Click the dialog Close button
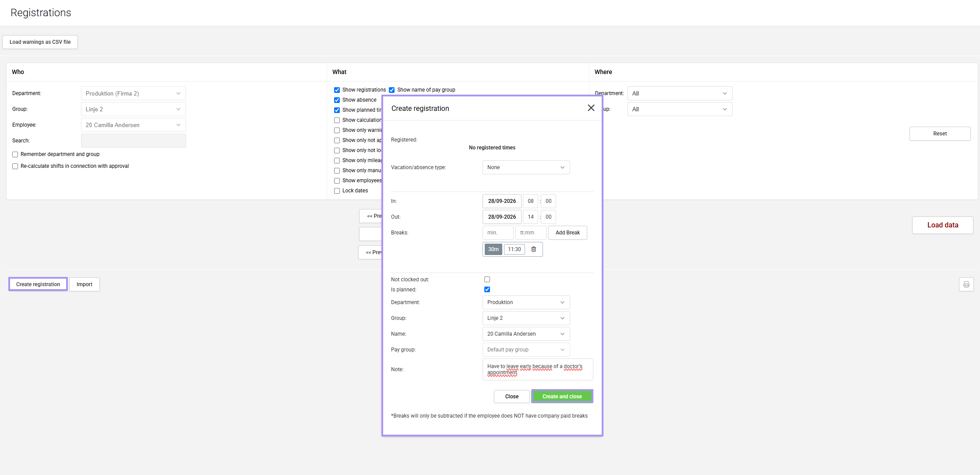 point(511,397)
